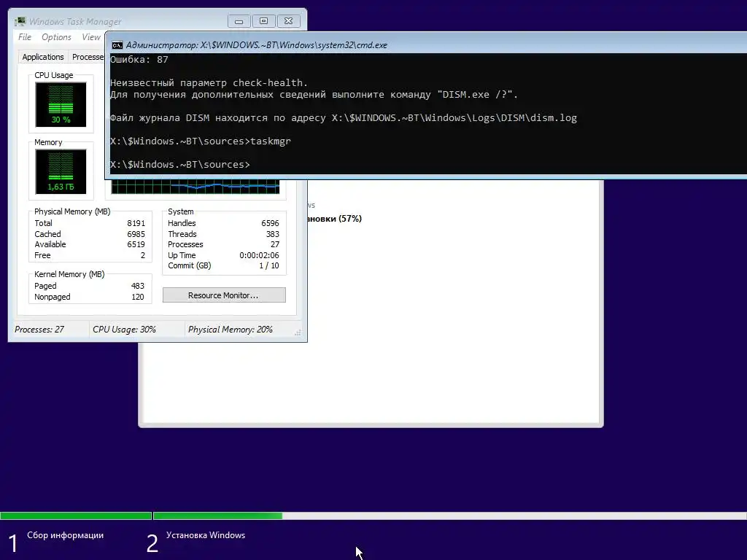Screen dimensions: 747x560
Task: Click the command prompt line X:\$Windows.~BT\sources>
Action: tap(180, 165)
